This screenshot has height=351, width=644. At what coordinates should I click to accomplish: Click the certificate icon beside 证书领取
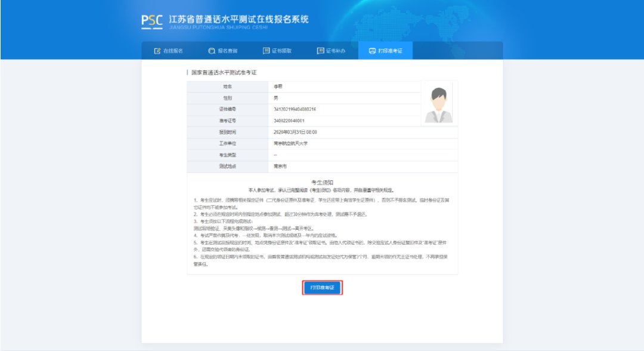(x=266, y=51)
